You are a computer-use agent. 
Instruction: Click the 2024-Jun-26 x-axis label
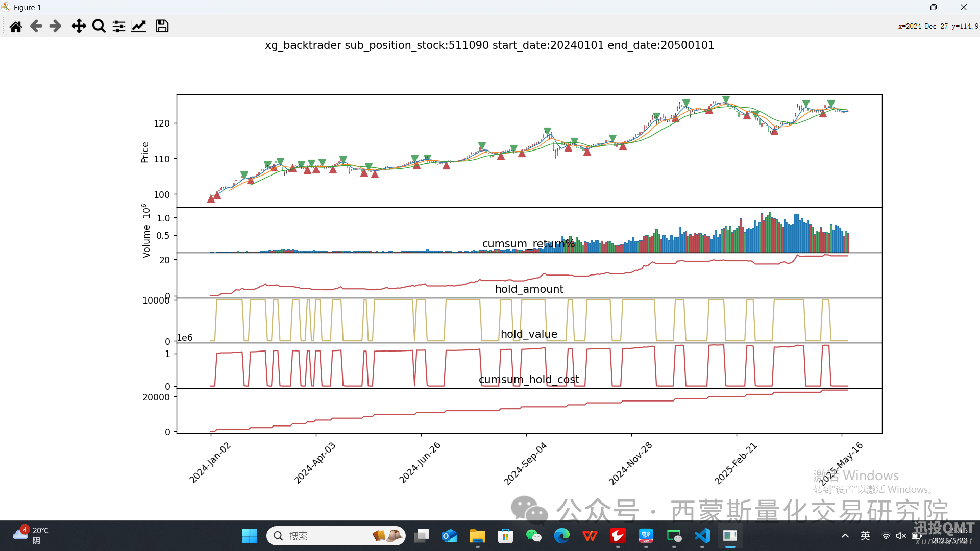point(420,463)
